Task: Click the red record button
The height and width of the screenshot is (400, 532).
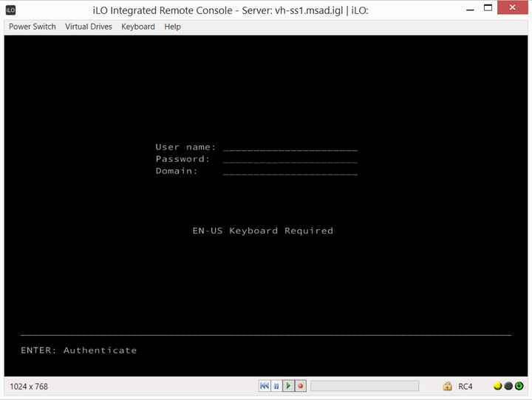Action: (300, 386)
